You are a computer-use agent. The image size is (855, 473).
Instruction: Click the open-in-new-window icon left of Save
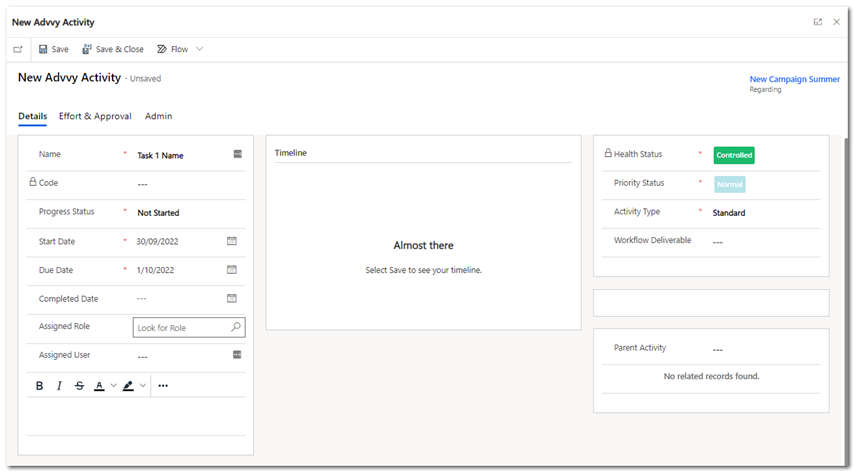click(x=18, y=49)
